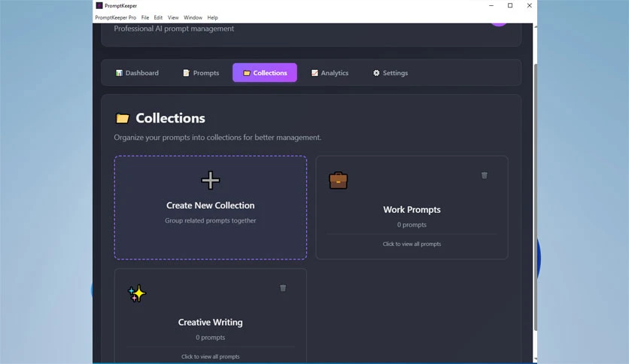Close the PromptKeeper window
This screenshot has height=364, width=629.
click(x=529, y=5)
